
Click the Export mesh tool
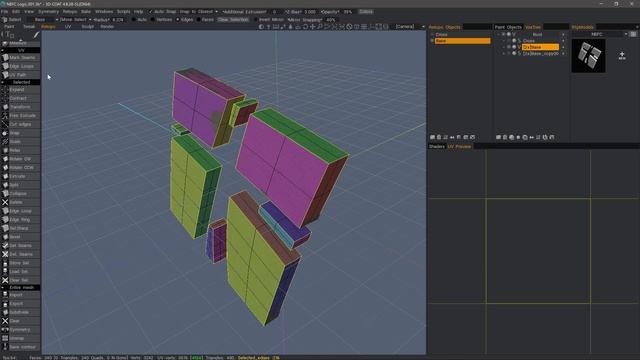click(20, 304)
